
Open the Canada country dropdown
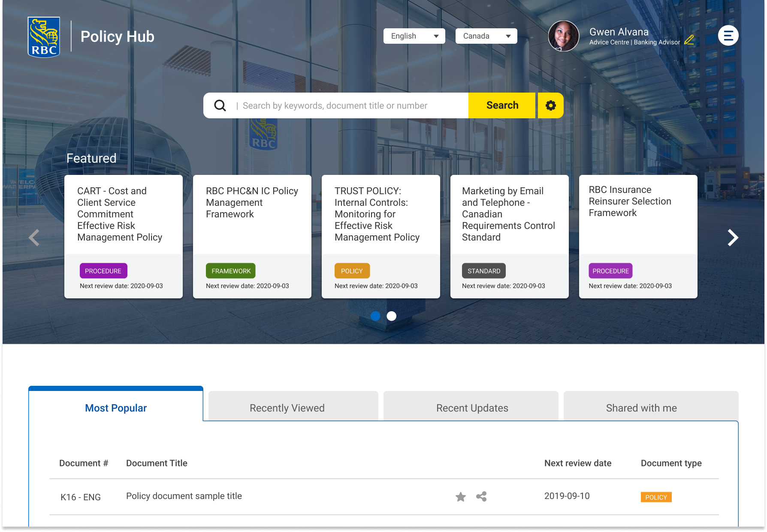click(x=486, y=36)
